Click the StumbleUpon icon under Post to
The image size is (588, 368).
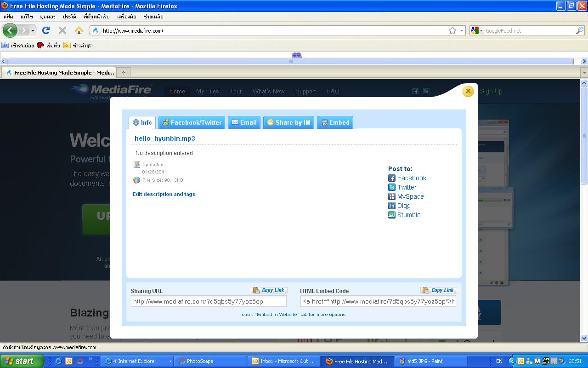click(392, 215)
